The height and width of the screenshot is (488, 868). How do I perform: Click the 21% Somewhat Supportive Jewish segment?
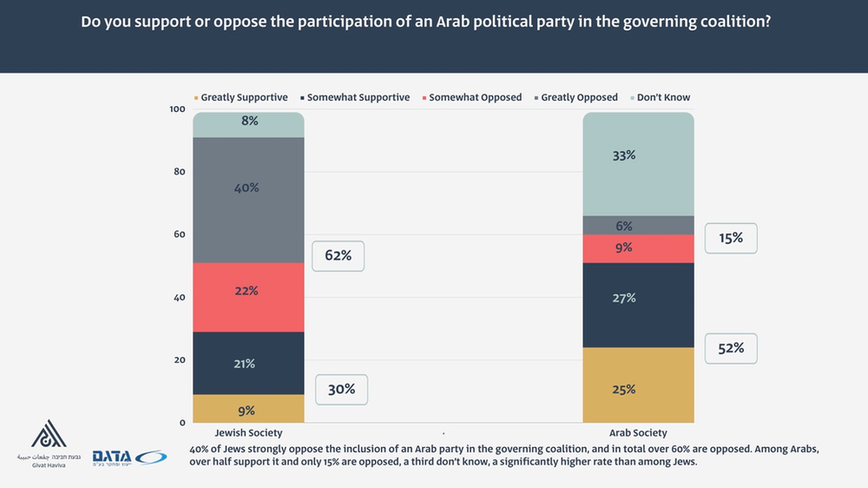pos(247,363)
